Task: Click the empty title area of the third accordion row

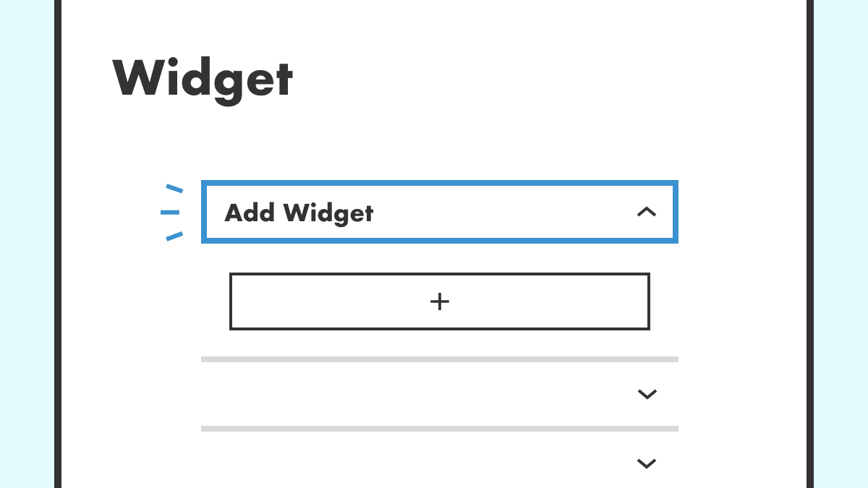Action: (405, 463)
